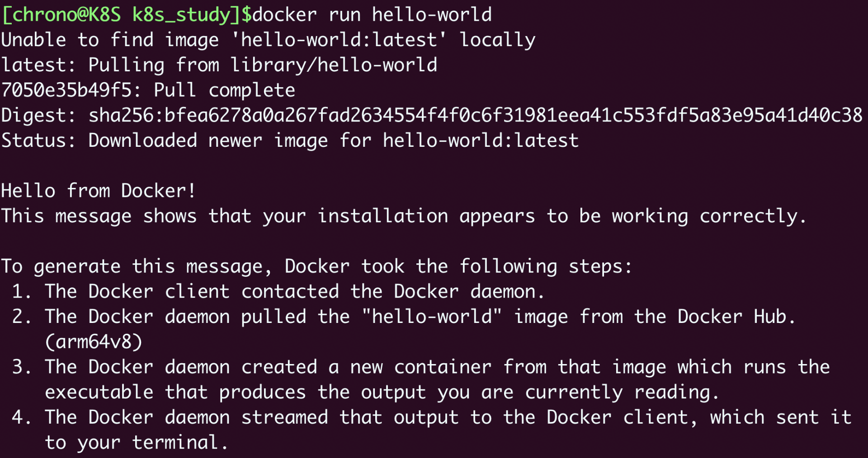Click step 2 about pulling the hello-world image
868x458 pixels.
[x=404, y=317]
